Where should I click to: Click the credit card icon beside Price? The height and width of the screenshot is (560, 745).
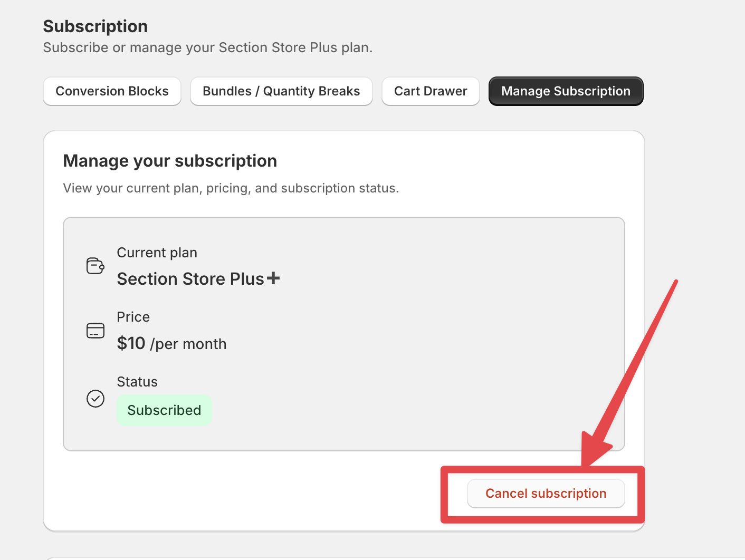tap(95, 331)
